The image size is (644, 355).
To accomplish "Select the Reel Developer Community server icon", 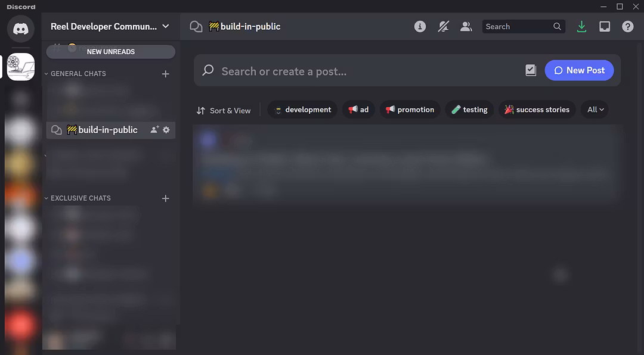I will tap(21, 67).
